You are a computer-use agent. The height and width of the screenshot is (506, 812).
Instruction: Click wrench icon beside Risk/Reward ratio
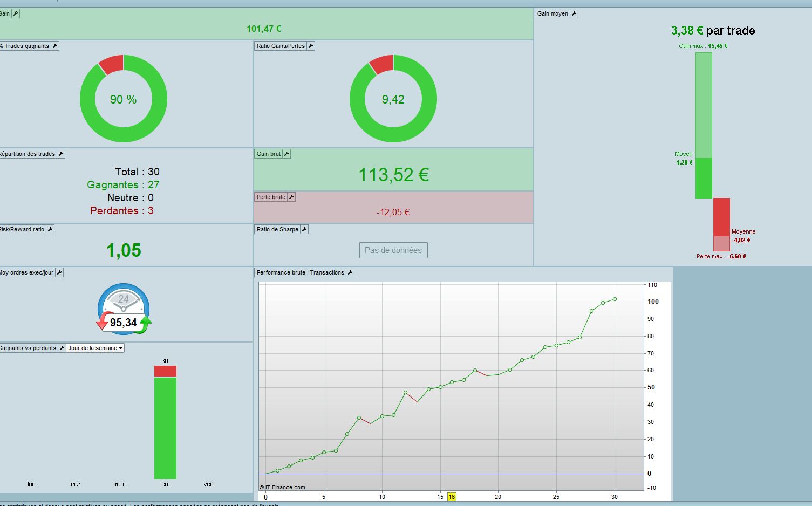[x=50, y=229]
